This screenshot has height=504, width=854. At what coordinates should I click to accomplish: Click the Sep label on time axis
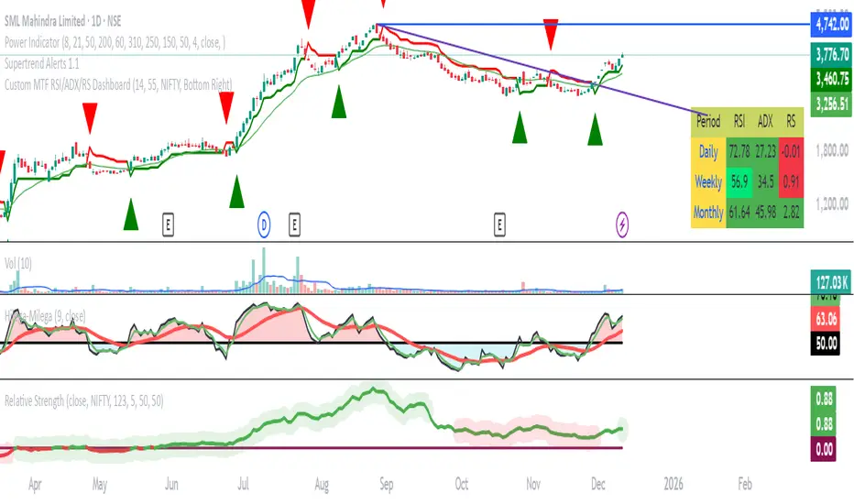[x=386, y=485]
